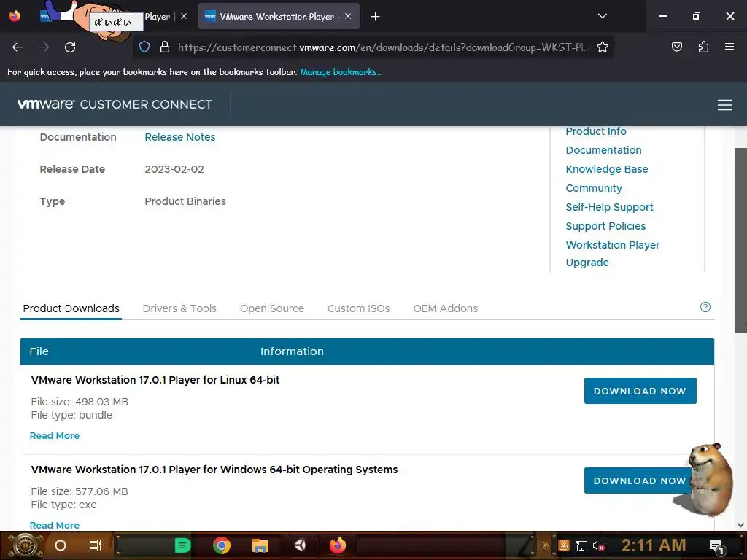Open File Explorer from the taskbar

(260, 545)
